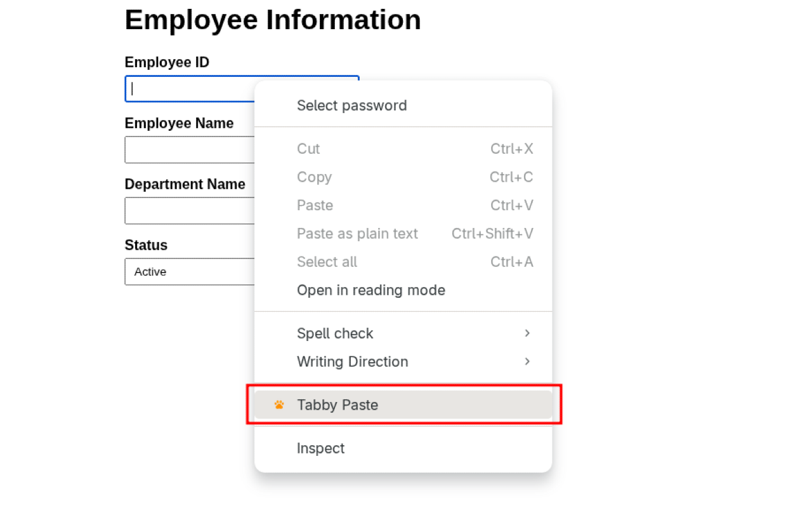This screenshot has height=508, width=812.
Task: Select the Paste menu option
Action: [x=315, y=206]
